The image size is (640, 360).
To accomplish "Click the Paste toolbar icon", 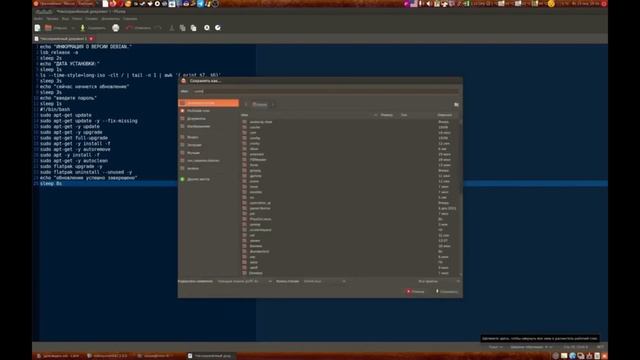I will click(x=193, y=28).
